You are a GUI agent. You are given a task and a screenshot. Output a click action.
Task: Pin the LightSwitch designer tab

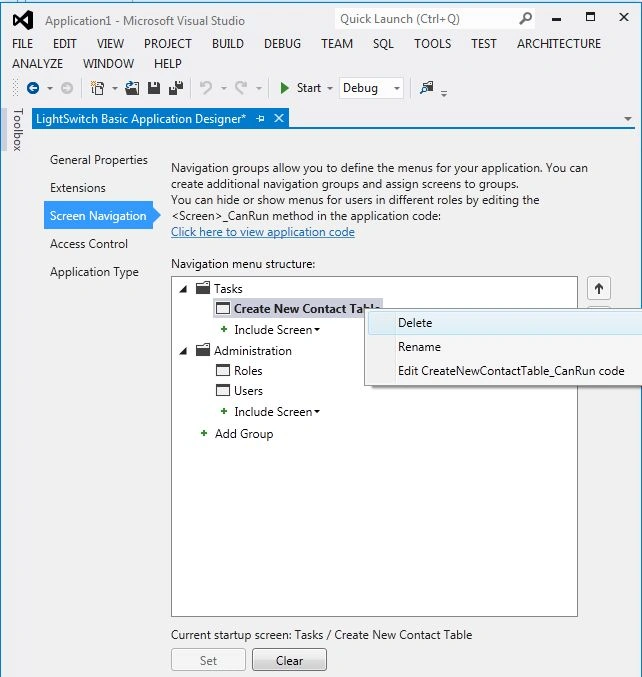click(260, 118)
